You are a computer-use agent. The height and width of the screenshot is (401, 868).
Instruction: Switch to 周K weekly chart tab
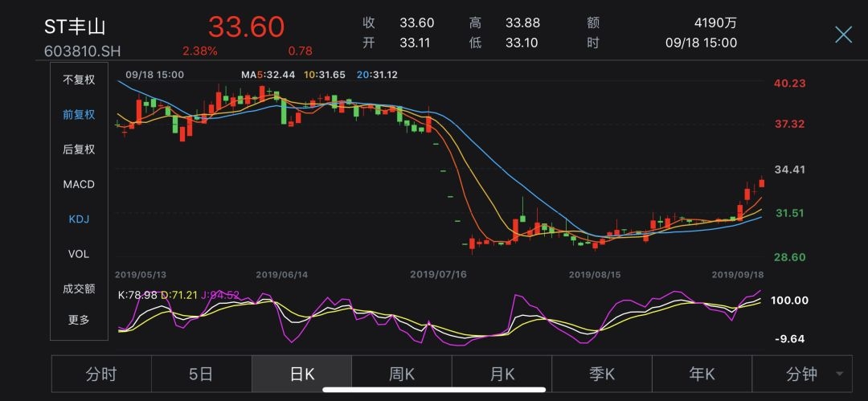point(401,374)
